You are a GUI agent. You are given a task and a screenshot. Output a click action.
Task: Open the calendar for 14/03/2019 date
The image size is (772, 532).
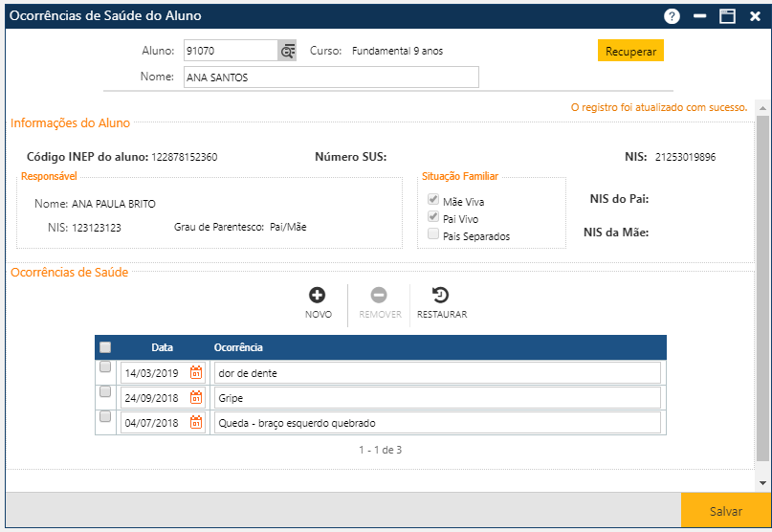(x=196, y=372)
